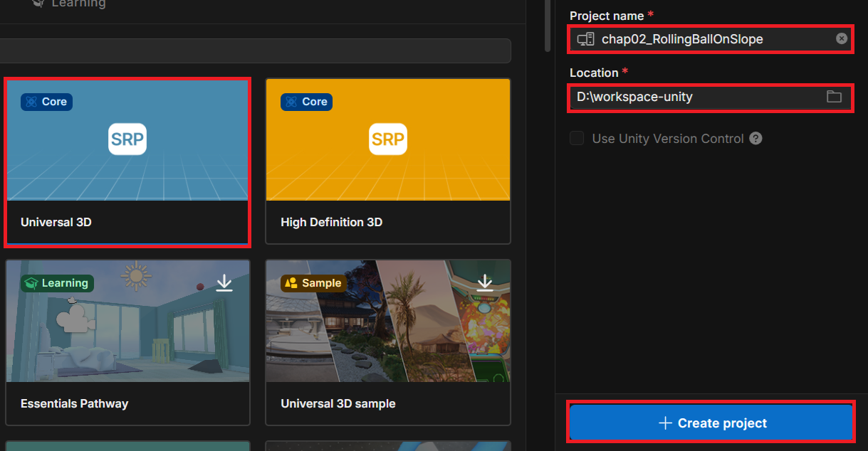Click the computer icon in Project name field

click(x=586, y=39)
